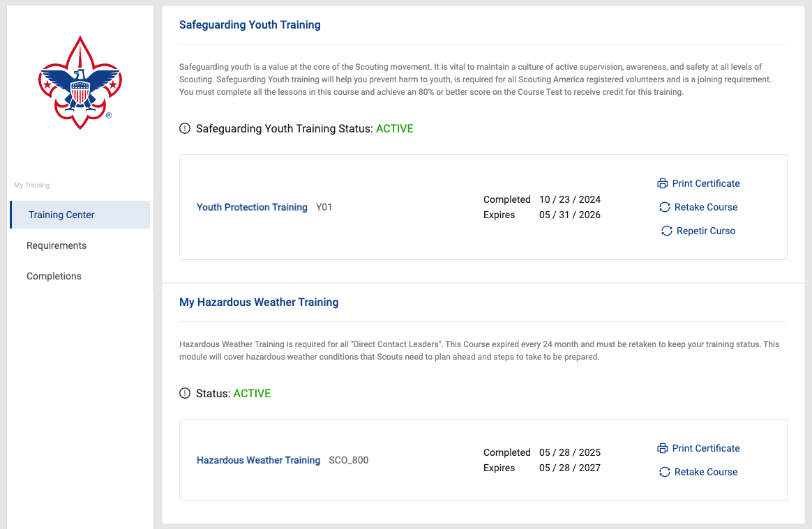Click ACTIVE in Safeguarding Youth Training Status
Image resolution: width=812 pixels, height=529 pixels.
pyautogui.click(x=395, y=128)
